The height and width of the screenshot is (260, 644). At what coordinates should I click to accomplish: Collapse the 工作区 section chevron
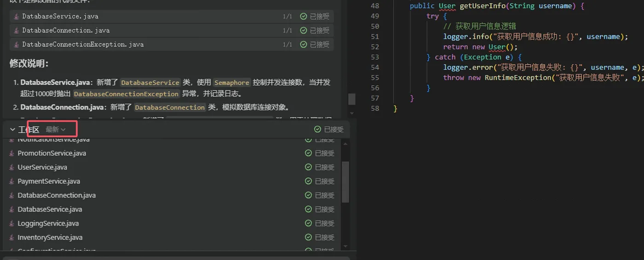point(12,130)
